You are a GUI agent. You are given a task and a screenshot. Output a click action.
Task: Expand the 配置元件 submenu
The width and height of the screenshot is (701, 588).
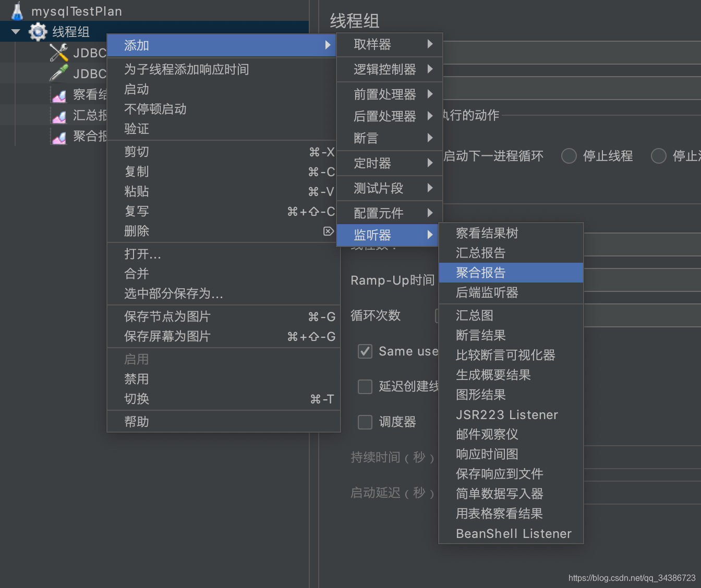pos(390,213)
